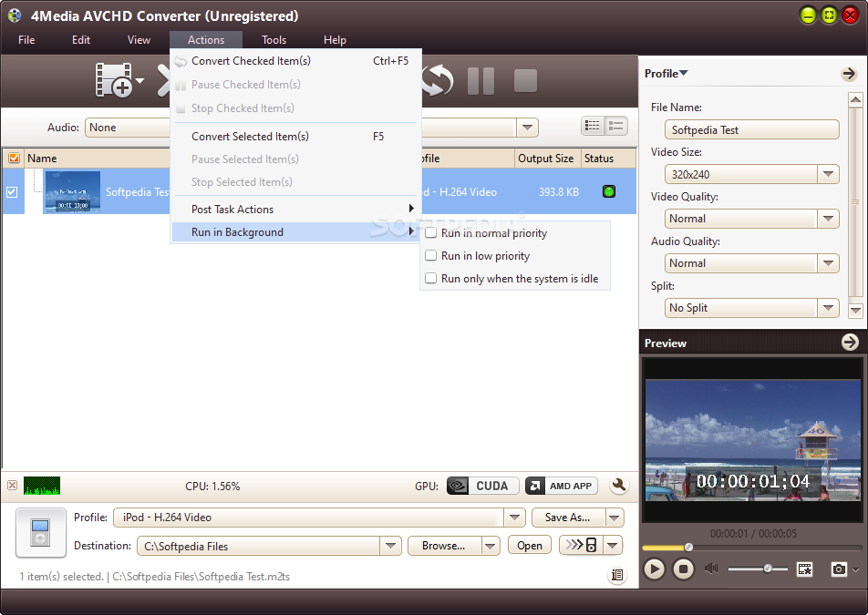Click the Stop square toolbar icon
Image resolution: width=868 pixels, height=615 pixels.
525,81
